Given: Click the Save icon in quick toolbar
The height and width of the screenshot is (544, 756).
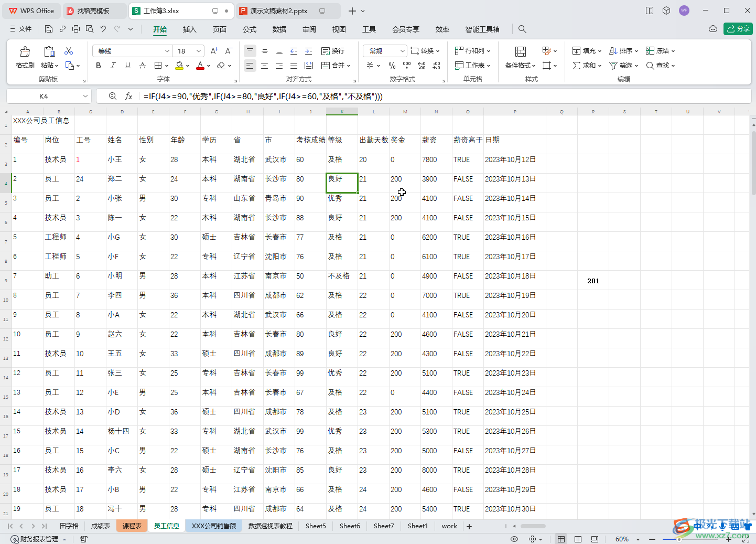Looking at the screenshot, I should coord(49,29).
